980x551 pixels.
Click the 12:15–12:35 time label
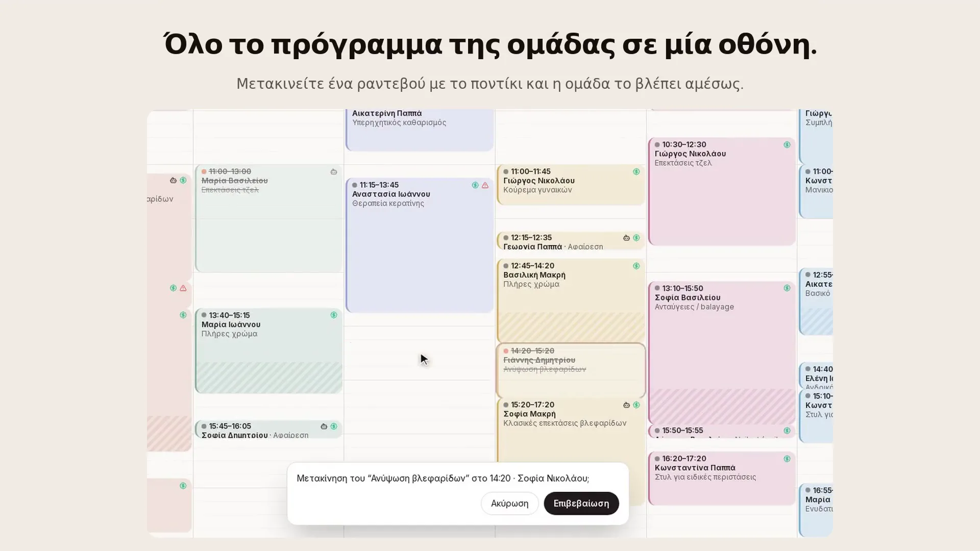point(531,238)
